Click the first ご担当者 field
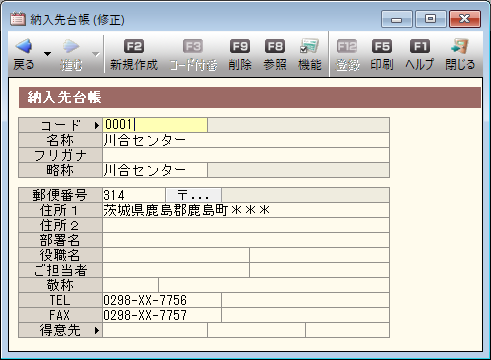Image resolution: width=491 pixels, height=360 pixels. tap(176, 270)
